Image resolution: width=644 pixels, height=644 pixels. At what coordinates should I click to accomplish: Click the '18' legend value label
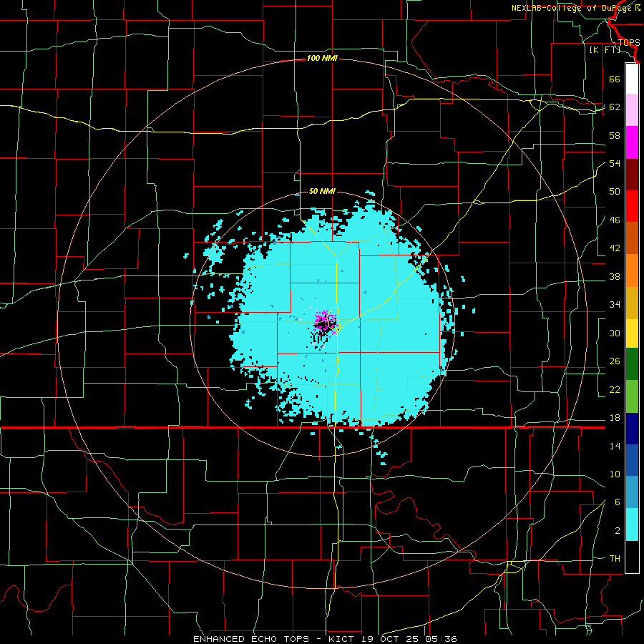(615, 418)
